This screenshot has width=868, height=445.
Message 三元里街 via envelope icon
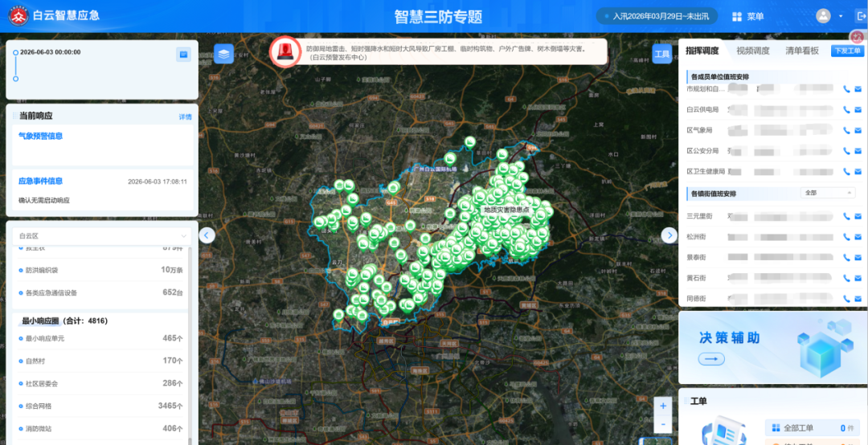(858, 216)
